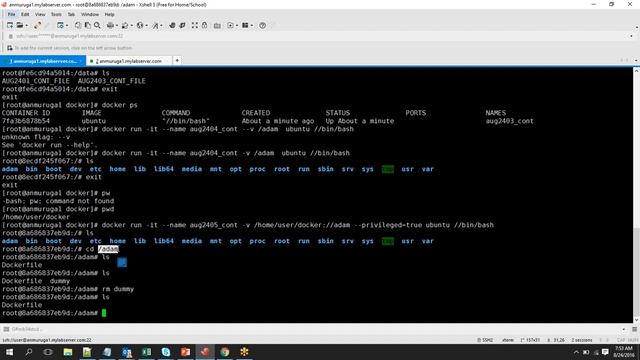Open the Help menu

click(x=109, y=14)
